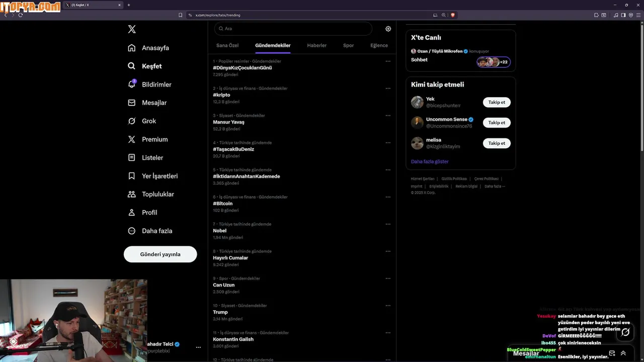
Task: Open more options for #TaşacakBuDeniz trend
Action: [388, 143]
